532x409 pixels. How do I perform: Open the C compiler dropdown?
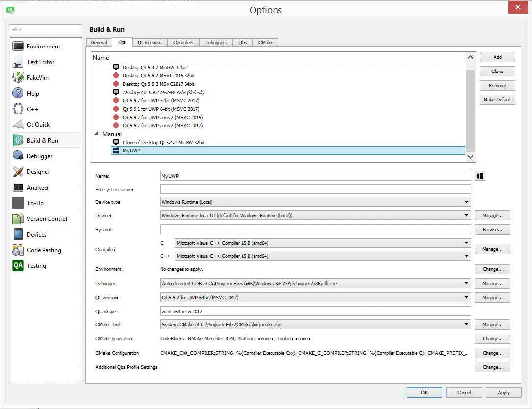click(x=323, y=243)
